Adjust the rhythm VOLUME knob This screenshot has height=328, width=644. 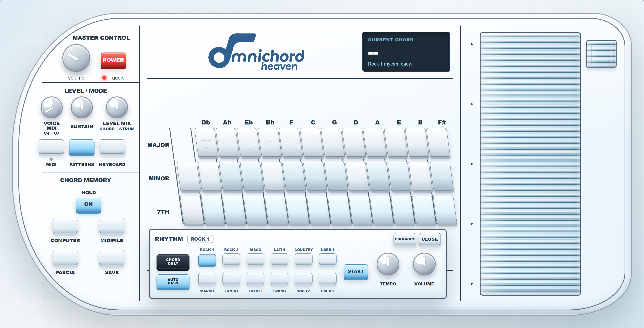click(424, 264)
